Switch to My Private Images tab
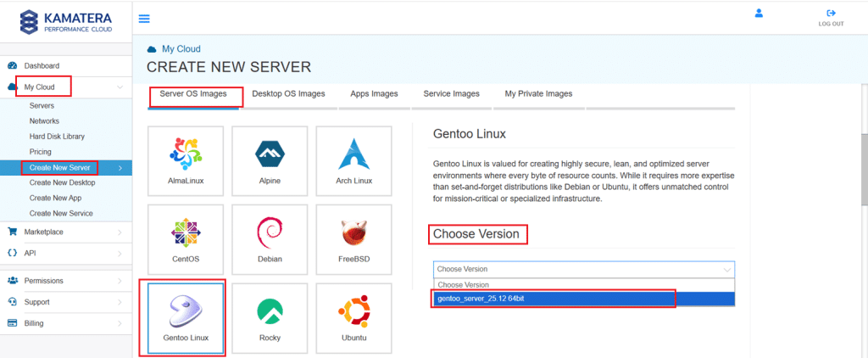Image resolution: width=868 pixels, height=358 pixels. point(538,94)
